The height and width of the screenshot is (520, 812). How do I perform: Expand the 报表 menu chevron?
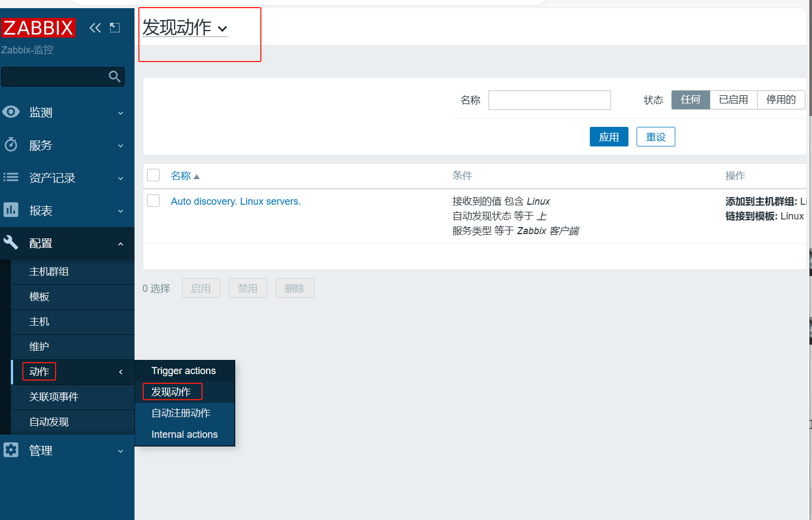click(x=120, y=211)
